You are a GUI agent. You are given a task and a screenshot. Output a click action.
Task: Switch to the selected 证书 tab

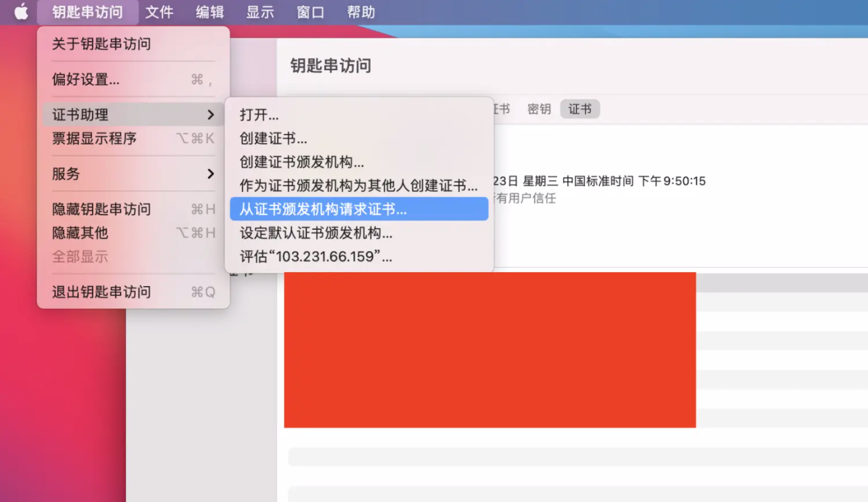pos(580,109)
